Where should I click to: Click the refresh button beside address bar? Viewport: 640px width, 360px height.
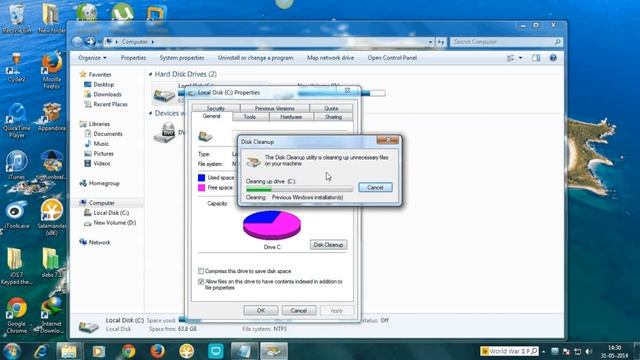441,42
